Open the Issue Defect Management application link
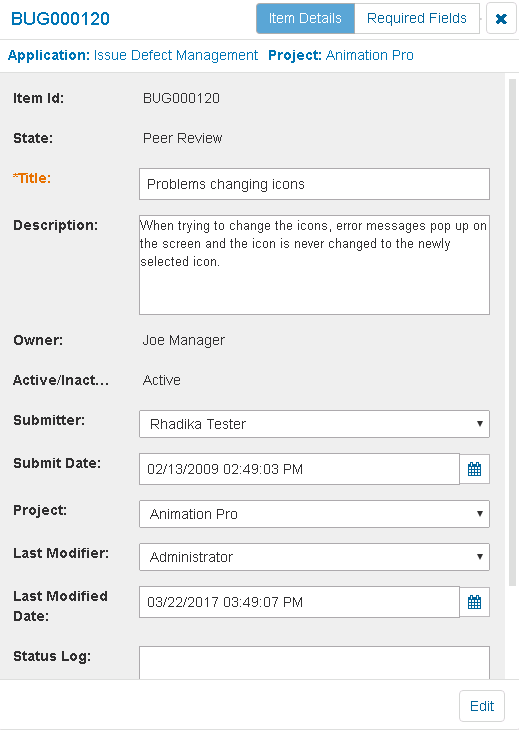Image resolution: width=519 pixels, height=730 pixels. (x=176, y=55)
